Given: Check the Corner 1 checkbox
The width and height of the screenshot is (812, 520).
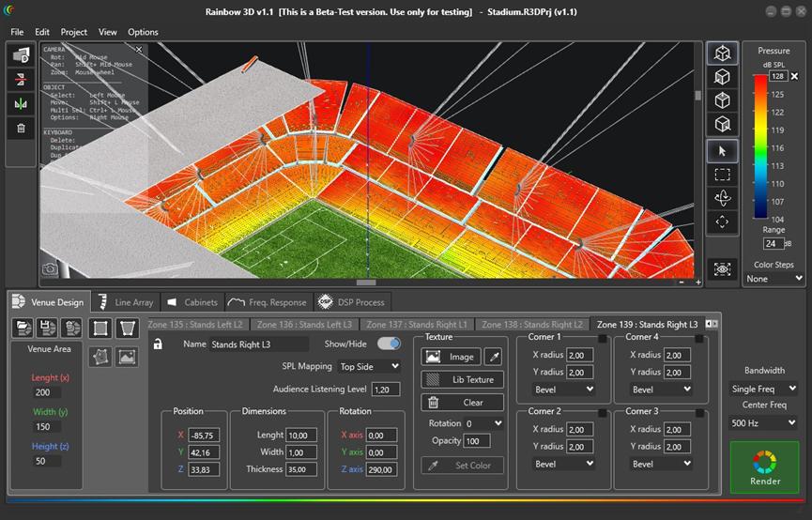Looking at the screenshot, I should point(603,337).
